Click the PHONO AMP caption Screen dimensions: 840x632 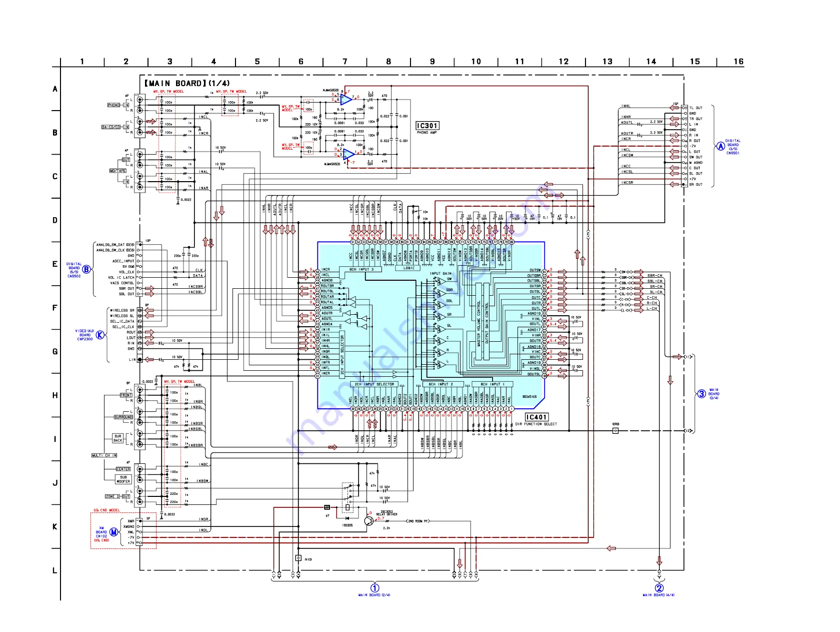click(427, 133)
